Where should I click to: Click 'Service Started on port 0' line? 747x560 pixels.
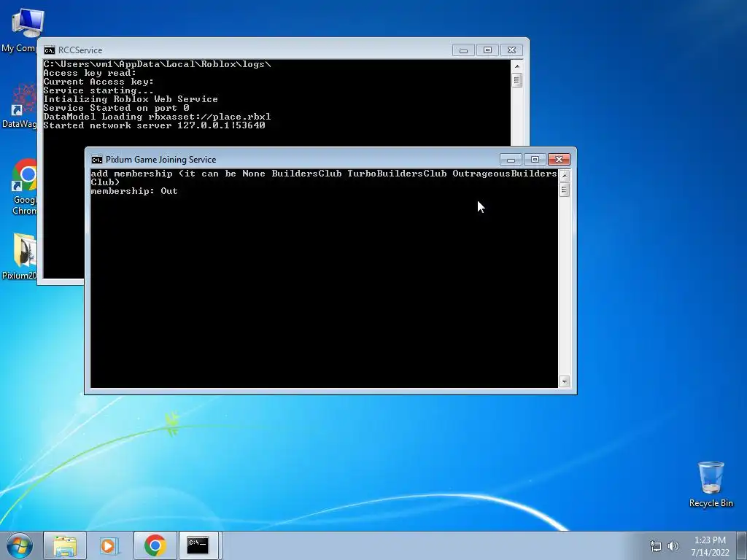tap(116, 108)
